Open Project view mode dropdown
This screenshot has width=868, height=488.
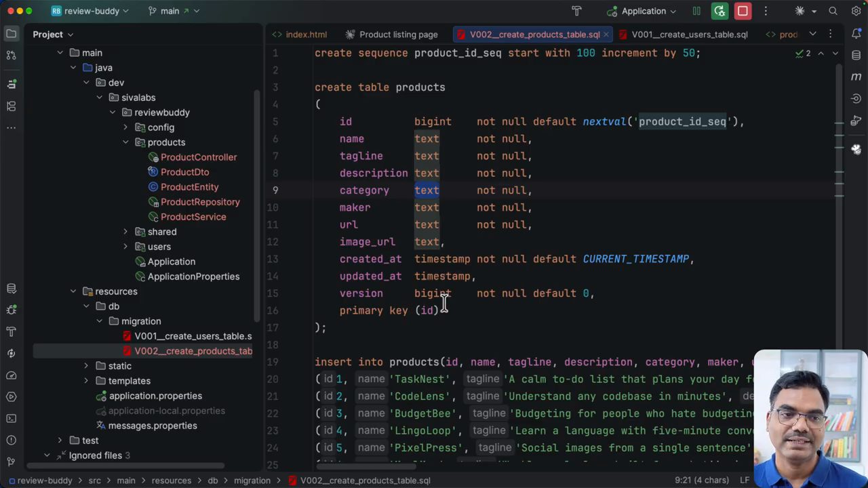[53, 34]
